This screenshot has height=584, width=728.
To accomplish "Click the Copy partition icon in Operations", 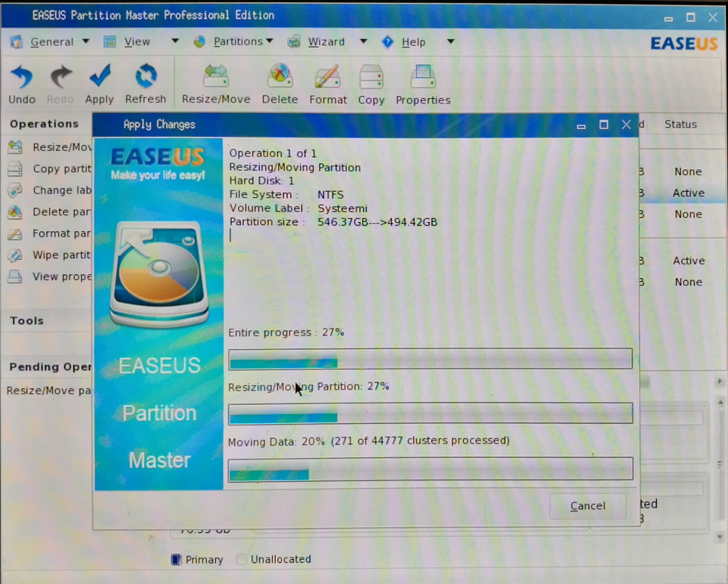I will coord(15,169).
